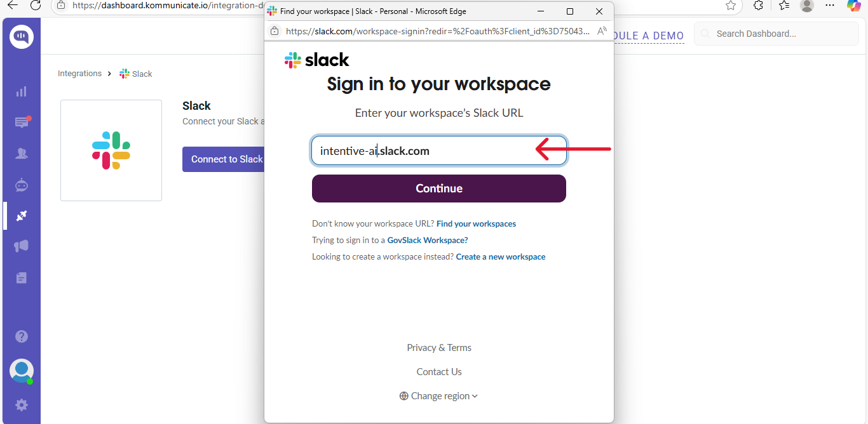Click favorite star in main browser
Image resolution: width=868 pixels, height=424 pixels.
tap(731, 5)
